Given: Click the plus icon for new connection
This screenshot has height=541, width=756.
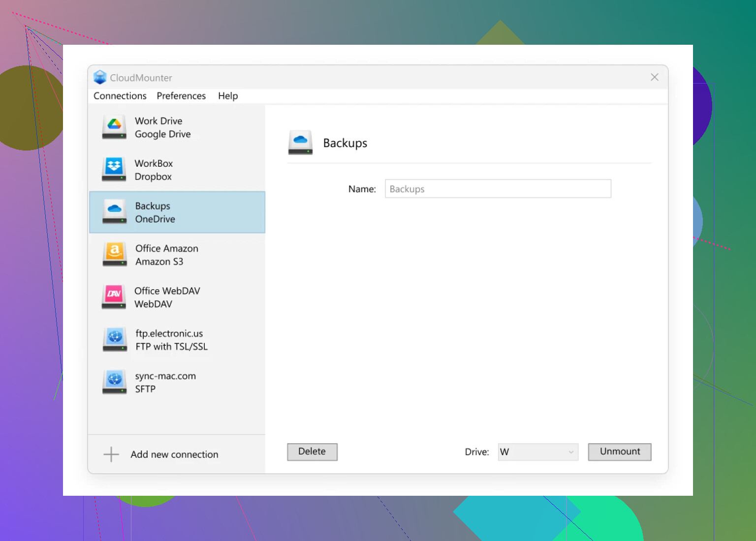Looking at the screenshot, I should click(111, 454).
